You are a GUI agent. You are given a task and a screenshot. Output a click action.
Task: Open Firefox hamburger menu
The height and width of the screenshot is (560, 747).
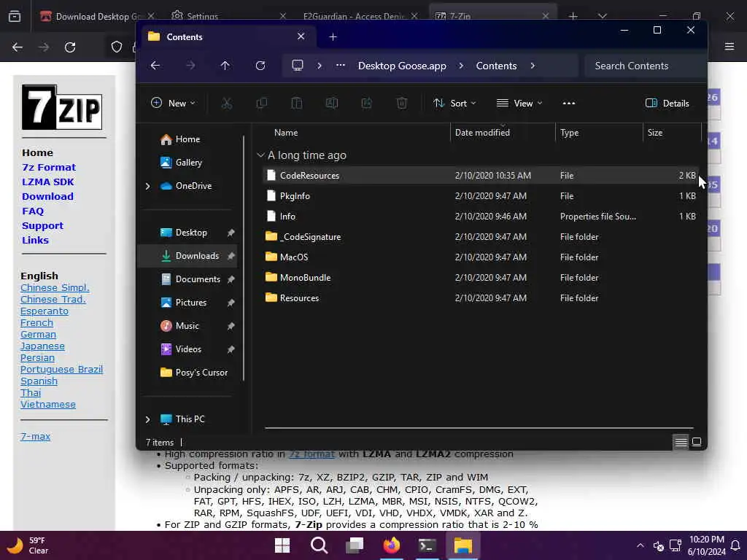point(729,47)
